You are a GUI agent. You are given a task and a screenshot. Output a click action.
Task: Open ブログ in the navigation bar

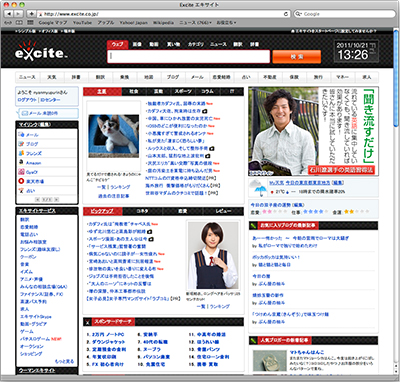point(173,77)
